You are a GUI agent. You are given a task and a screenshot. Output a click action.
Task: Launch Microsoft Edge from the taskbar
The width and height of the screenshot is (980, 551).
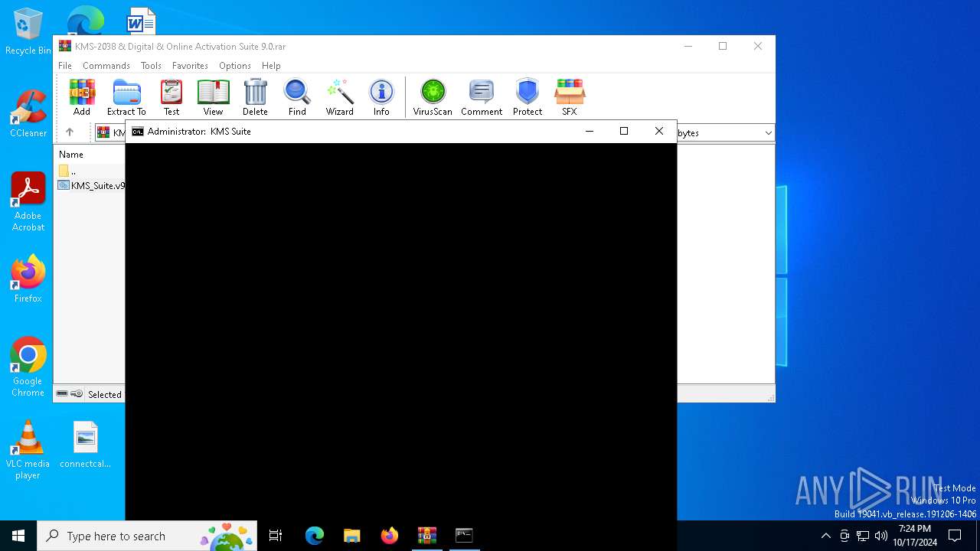tap(315, 536)
